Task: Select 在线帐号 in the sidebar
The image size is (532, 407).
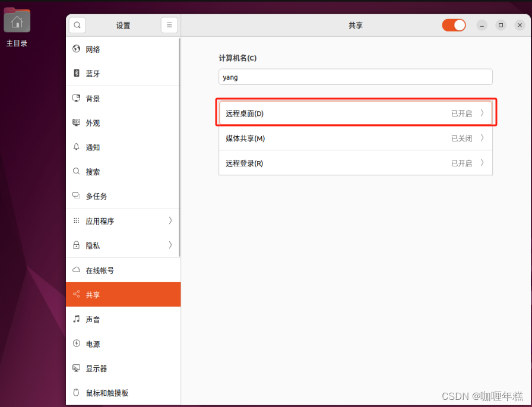Action: 123,270
